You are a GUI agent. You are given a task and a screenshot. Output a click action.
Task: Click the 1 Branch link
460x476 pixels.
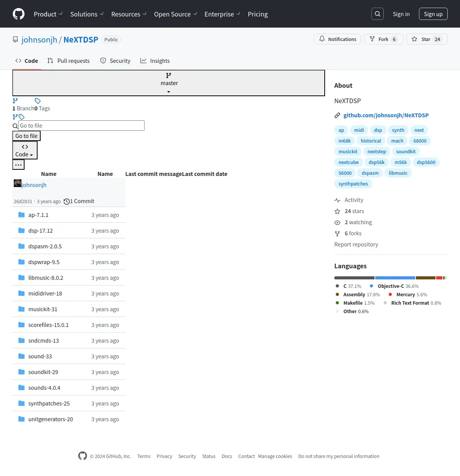point(23,108)
